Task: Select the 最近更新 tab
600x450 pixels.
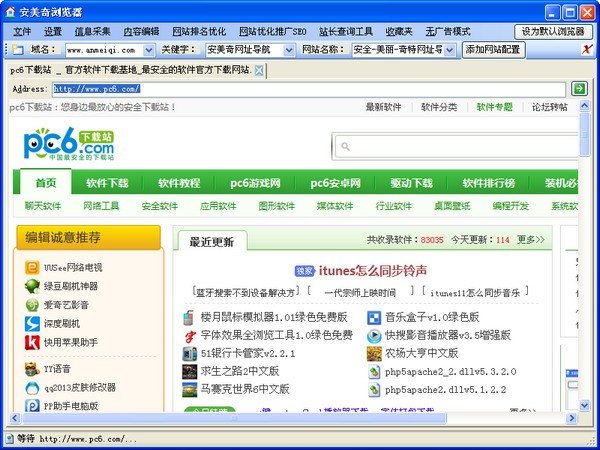Action: point(212,241)
